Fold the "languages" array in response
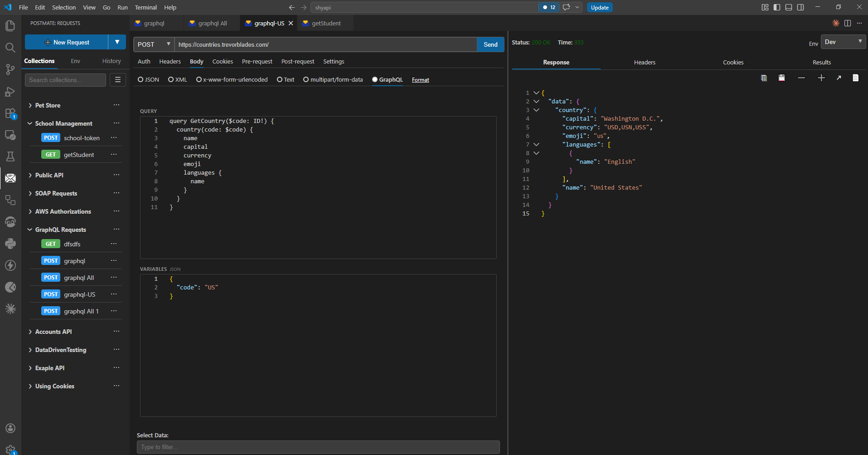Image resolution: width=868 pixels, height=455 pixels. [x=536, y=144]
